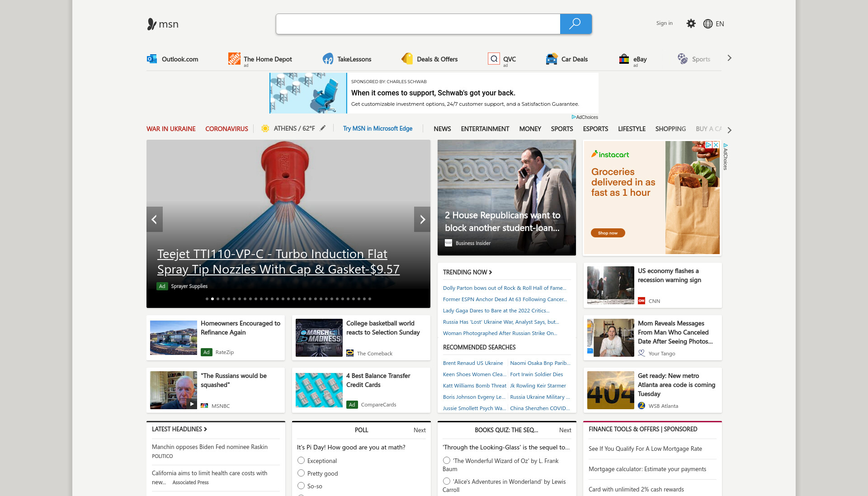
Task: Click Sign in link
Action: [x=664, y=23]
